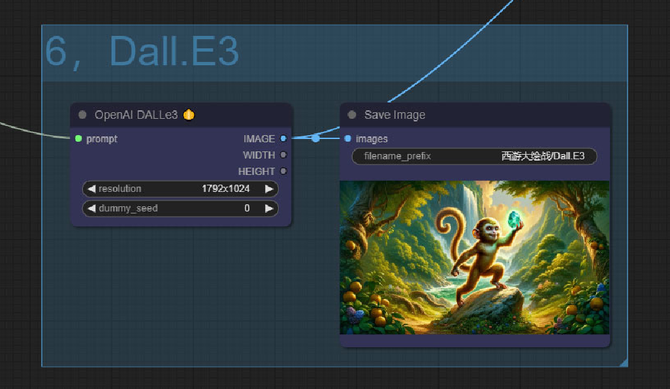Click the monkey preview image thumbnail
Viewport: 670px width, 389px height.
pyautogui.click(x=474, y=257)
